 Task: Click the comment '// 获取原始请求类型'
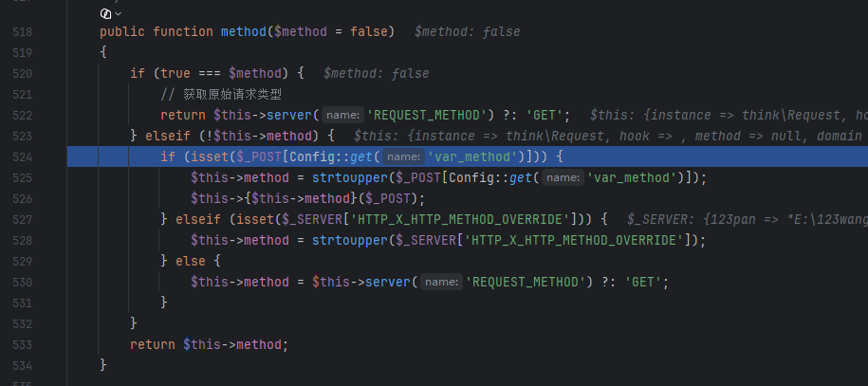221,95
